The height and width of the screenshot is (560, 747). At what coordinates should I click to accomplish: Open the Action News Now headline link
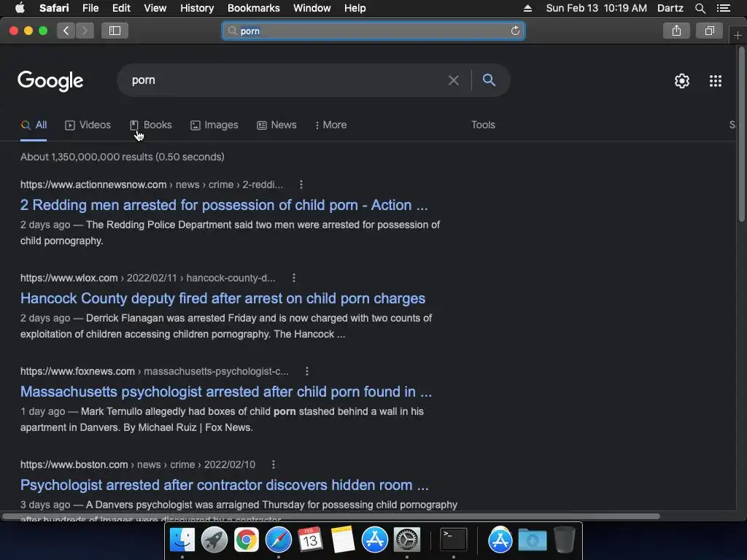[224, 205]
